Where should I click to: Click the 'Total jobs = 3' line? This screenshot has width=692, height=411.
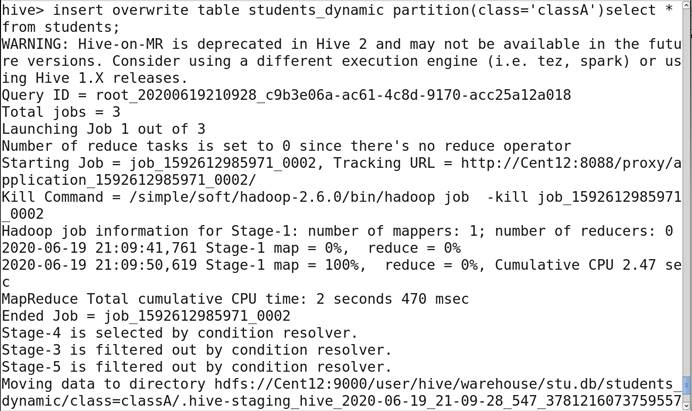click(60, 112)
